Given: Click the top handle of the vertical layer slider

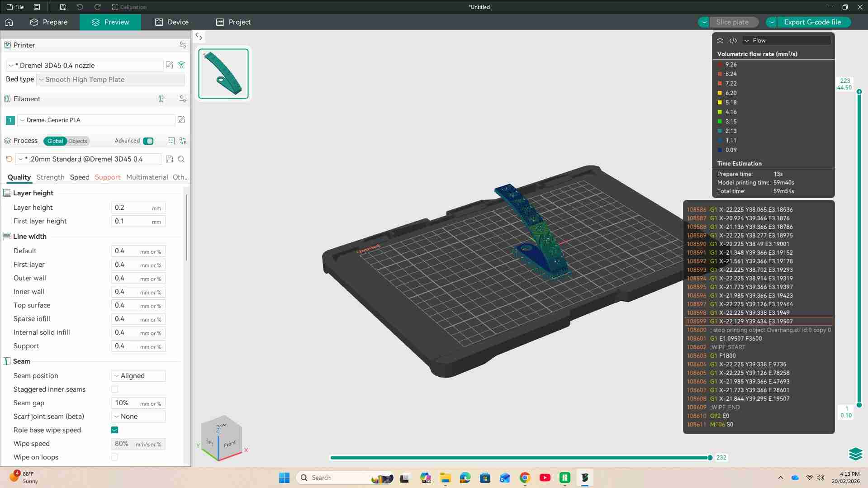Looking at the screenshot, I should tap(859, 92).
